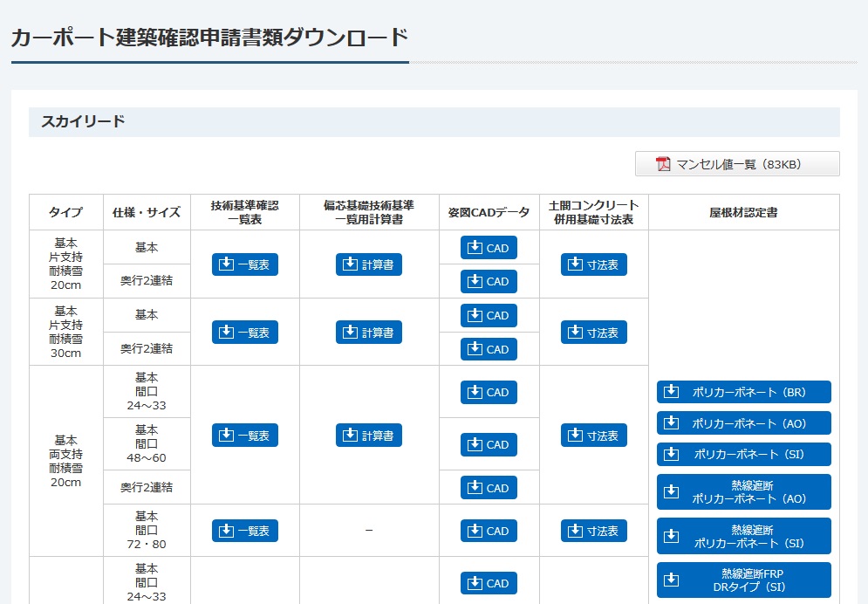Click the download icon on ポリカーボネート（AO）
Viewport: 868px width, 604px height.
click(671, 423)
